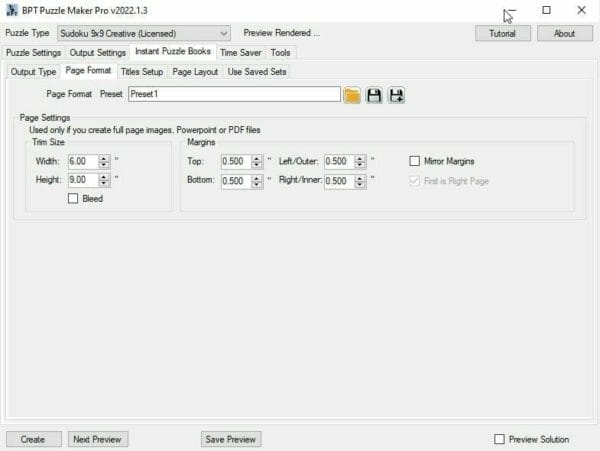600x451 pixels.
Task: Toggle the Mirror Margins checkbox
Action: click(x=414, y=161)
